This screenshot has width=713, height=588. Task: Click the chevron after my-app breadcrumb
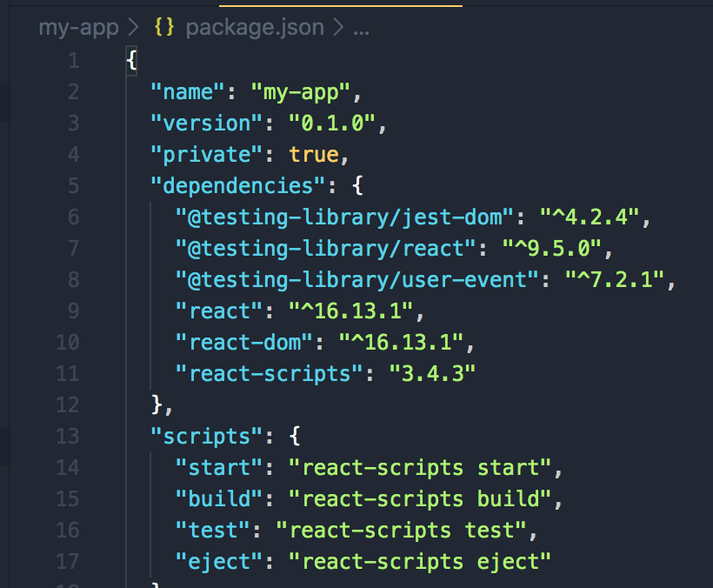(134, 28)
